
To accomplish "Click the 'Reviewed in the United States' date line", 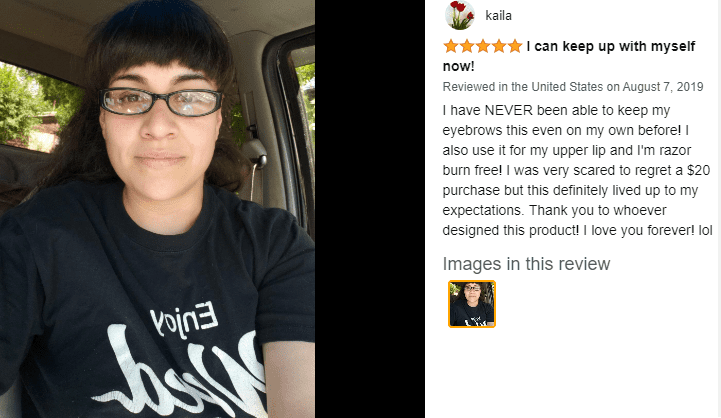I will pos(573,87).
